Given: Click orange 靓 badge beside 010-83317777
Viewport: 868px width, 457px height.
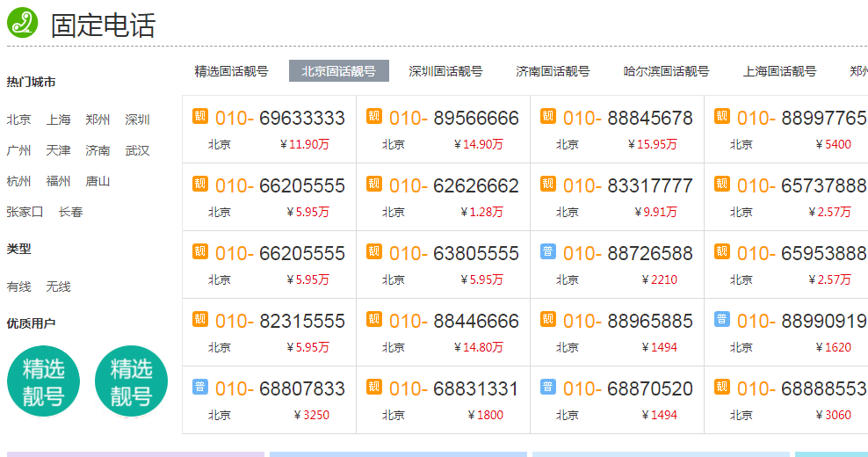Looking at the screenshot, I should click(548, 185).
